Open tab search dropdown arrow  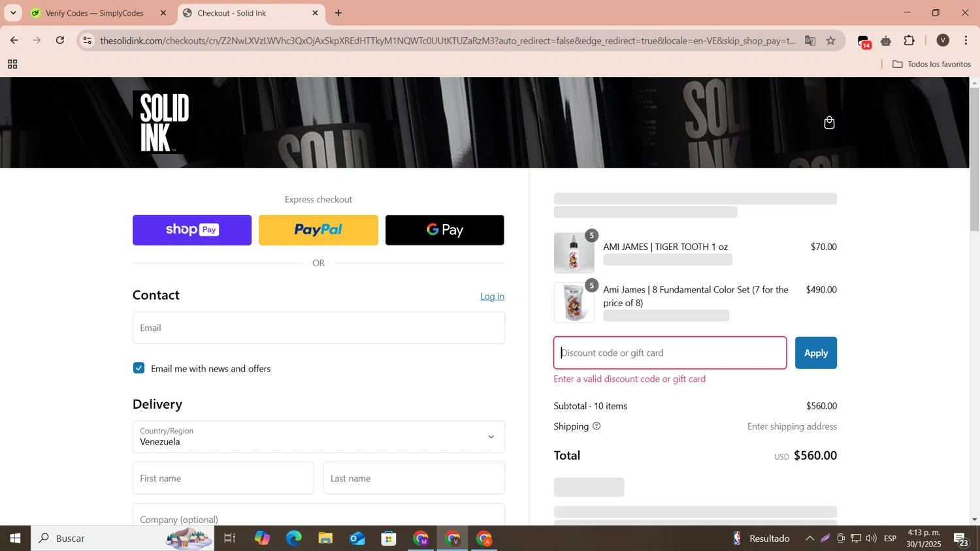point(13,13)
